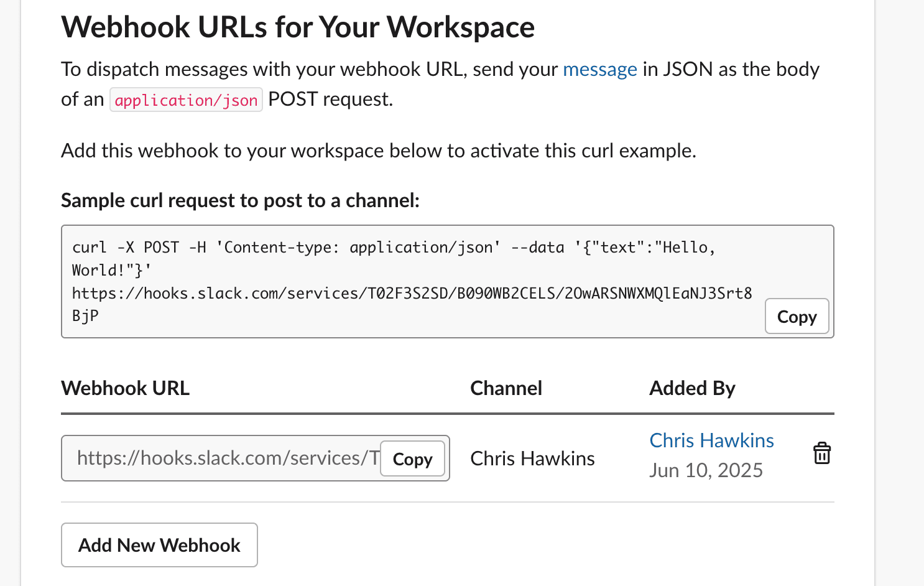Image resolution: width=924 pixels, height=586 pixels.
Task: Click the Webhook URL column header
Action: click(x=125, y=388)
